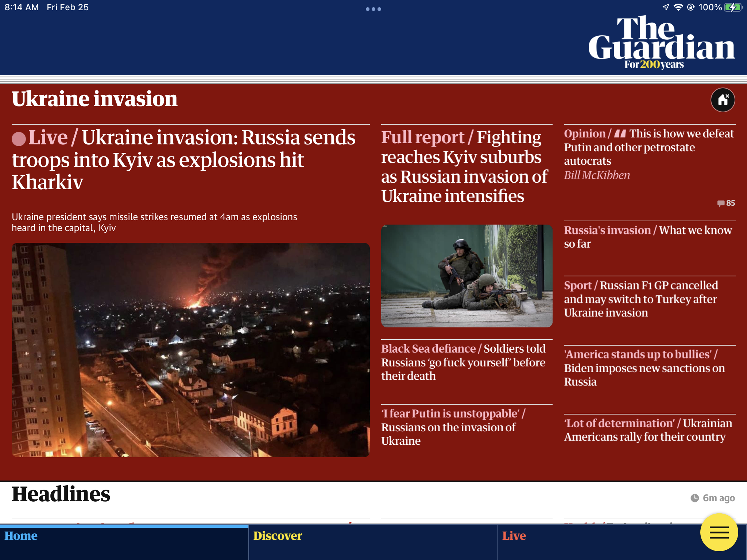Tap the Headlines section heading
This screenshot has width=747, height=560.
[61, 494]
